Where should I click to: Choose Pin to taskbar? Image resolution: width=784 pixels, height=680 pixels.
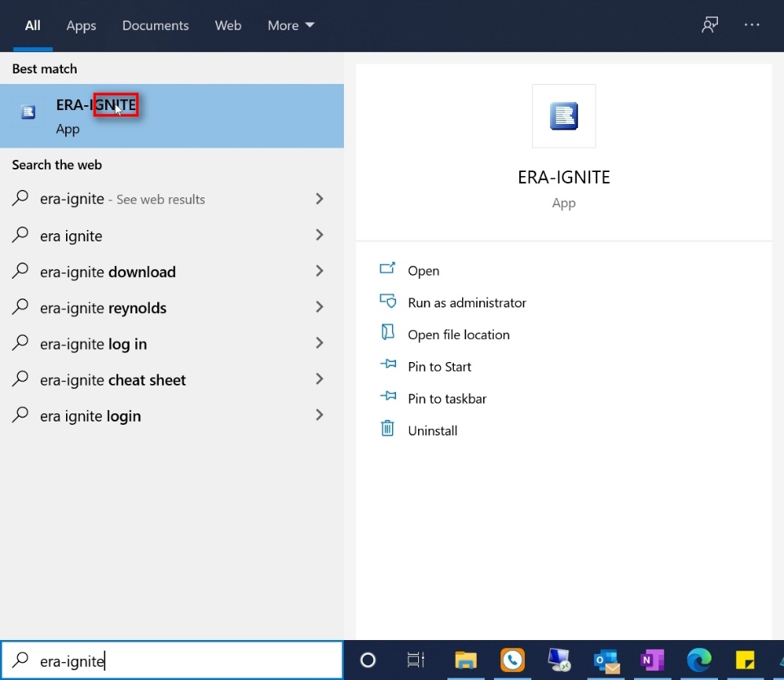click(447, 399)
